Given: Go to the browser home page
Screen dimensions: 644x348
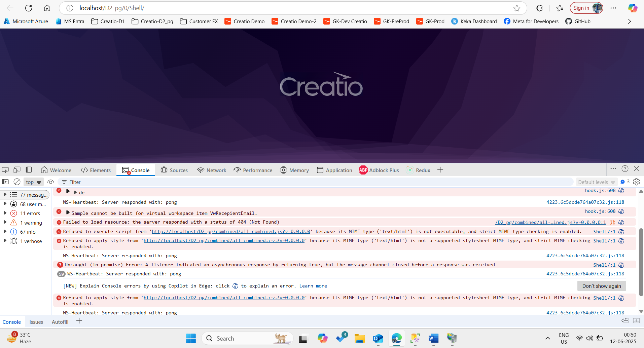Looking at the screenshot, I should tap(47, 8).
